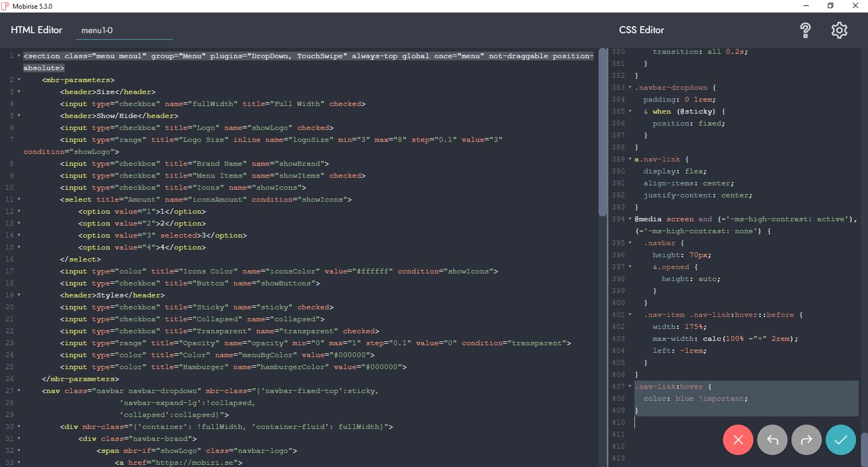Open the help question mark icon
This screenshot has width=868, height=467.
click(x=806, y=30)
